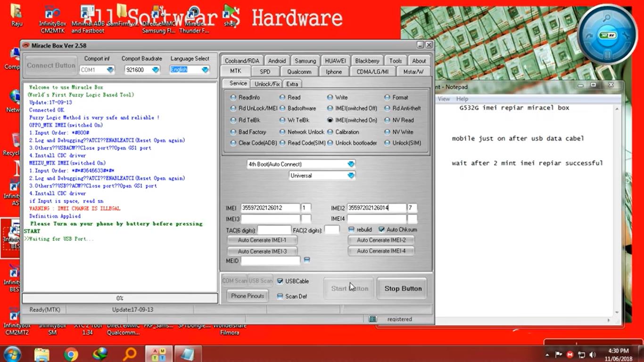Select the ReadInfo radio option
This screenshot has width=644, height=362.
(233, 98)
